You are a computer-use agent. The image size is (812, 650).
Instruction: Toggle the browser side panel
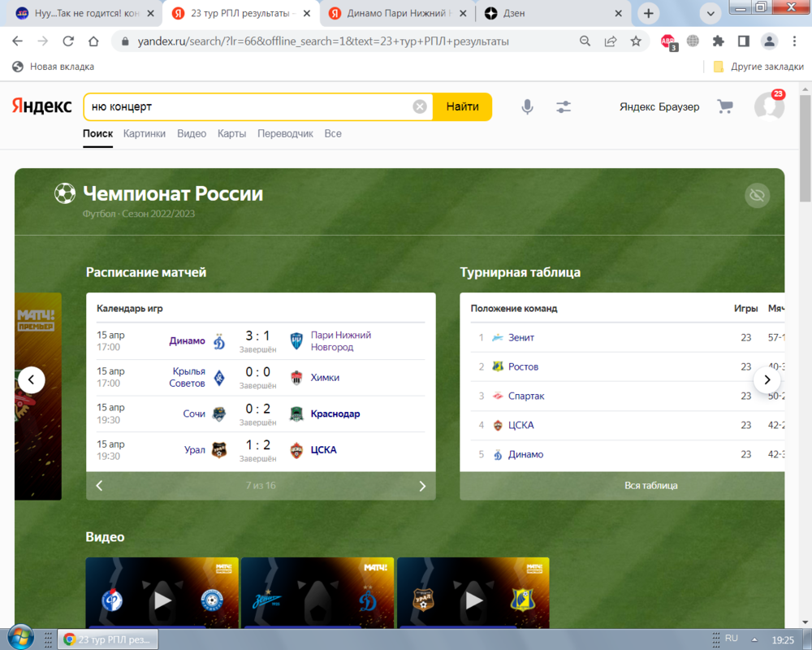click(x=744, y=41)
